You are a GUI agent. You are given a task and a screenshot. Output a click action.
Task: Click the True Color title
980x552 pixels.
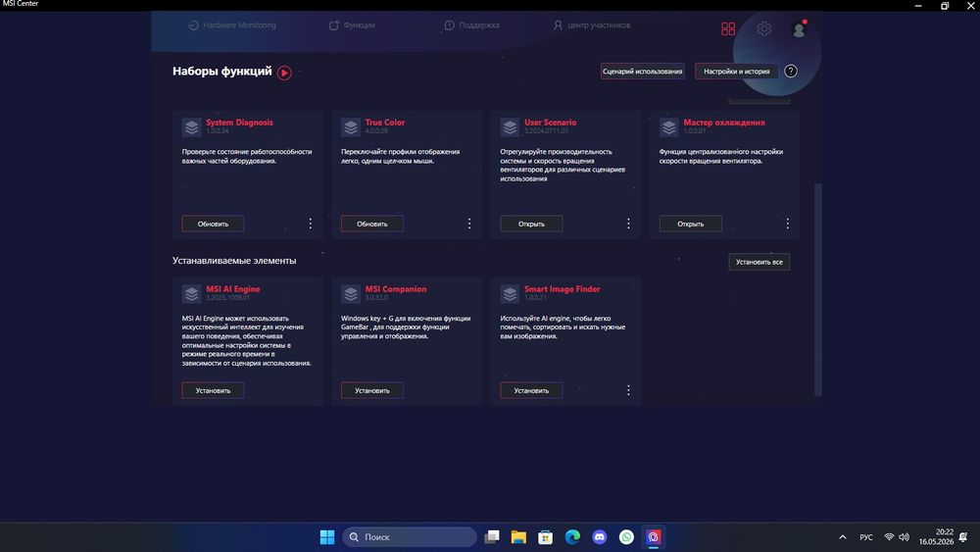385,123
